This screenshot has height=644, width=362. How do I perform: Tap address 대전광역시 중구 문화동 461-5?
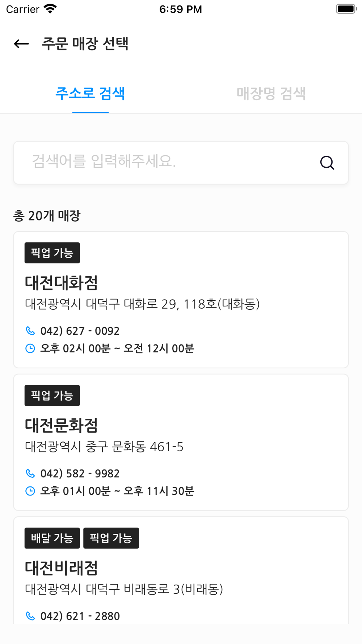tap(104, 447)
